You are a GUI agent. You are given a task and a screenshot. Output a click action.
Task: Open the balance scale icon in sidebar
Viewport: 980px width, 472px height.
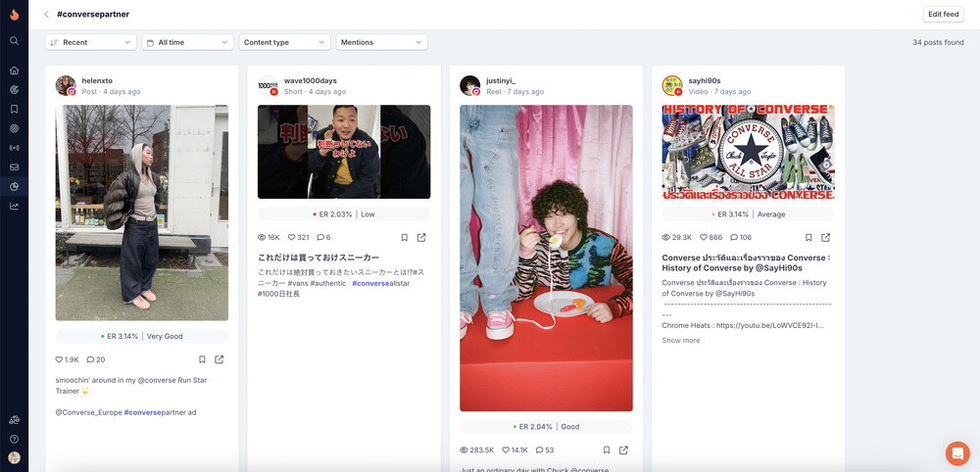coord(15,420)
